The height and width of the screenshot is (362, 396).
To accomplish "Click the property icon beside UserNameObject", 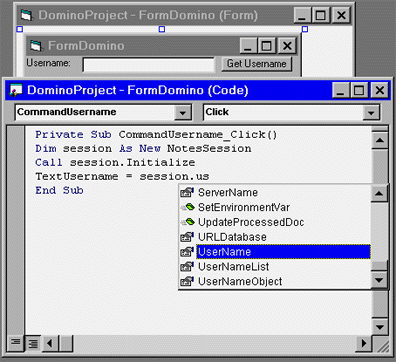I will click(187, 281).
